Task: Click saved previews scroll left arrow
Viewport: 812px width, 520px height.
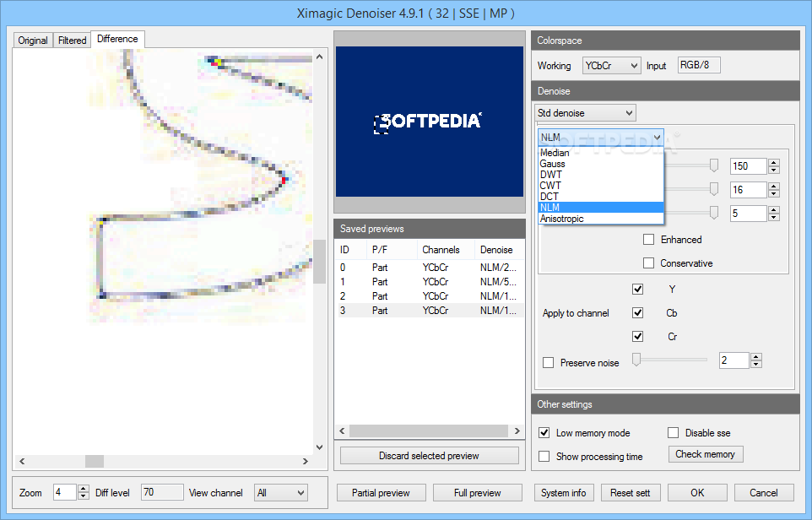Action: click(342, 431)
